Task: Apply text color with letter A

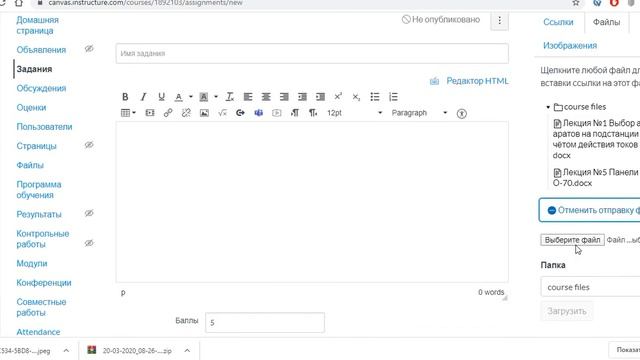Action: tap(178, 97)
